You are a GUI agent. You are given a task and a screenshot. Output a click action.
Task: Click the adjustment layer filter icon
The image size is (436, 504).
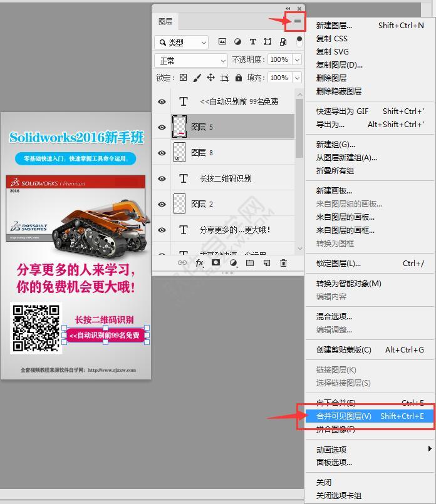[237, 42]
